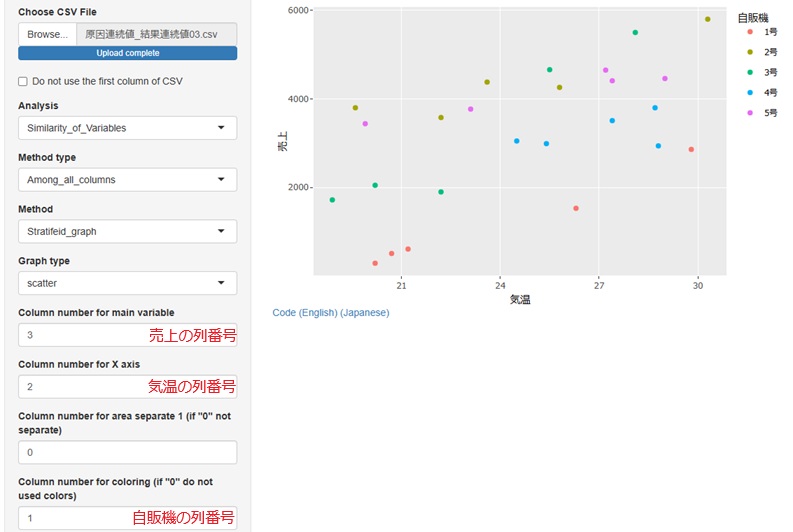Click the highest olive data point near 6000
Viewport: 793px width, 532px height.
click(x=707, y=19)
